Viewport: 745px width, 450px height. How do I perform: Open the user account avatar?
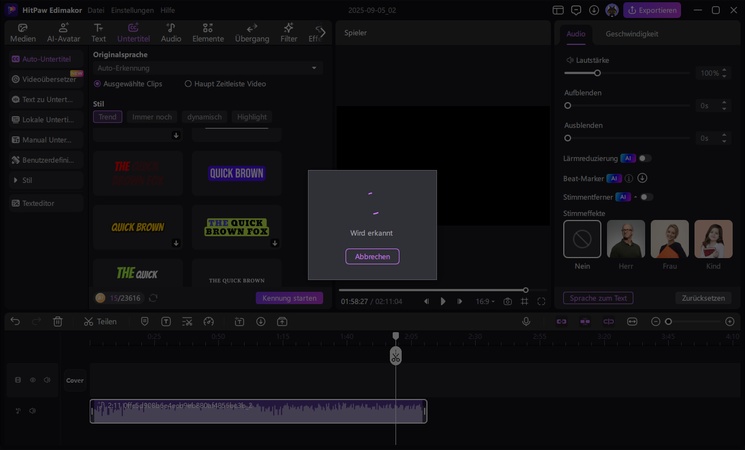612,10
